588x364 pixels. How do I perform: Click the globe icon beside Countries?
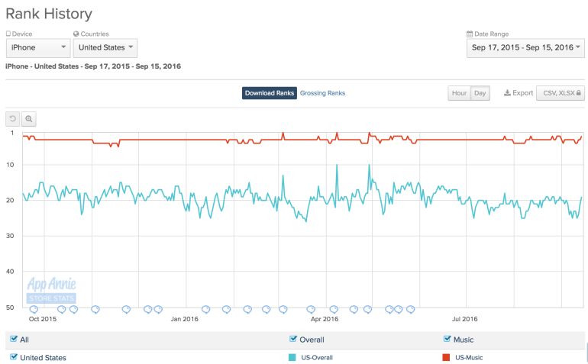tap(76, 34)
